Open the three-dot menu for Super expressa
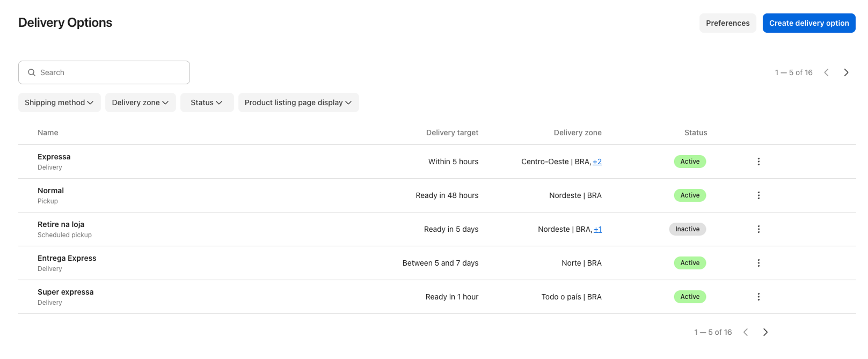The image size is (868, 359). click(758, 297)
